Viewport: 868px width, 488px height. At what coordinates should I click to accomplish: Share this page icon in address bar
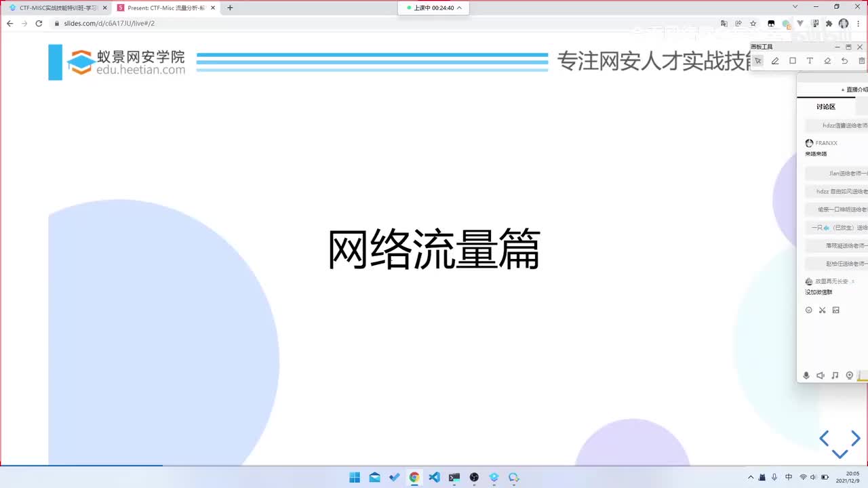coord(738,23)
